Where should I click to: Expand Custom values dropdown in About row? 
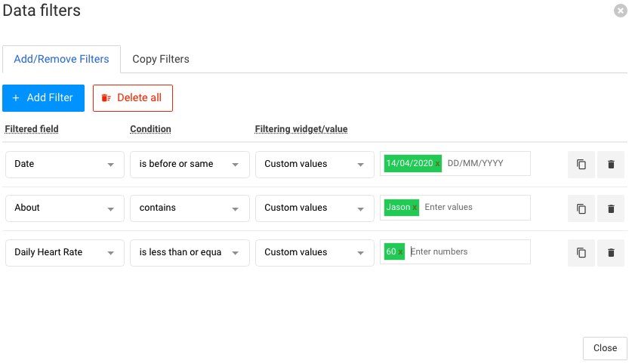point(315,208)
